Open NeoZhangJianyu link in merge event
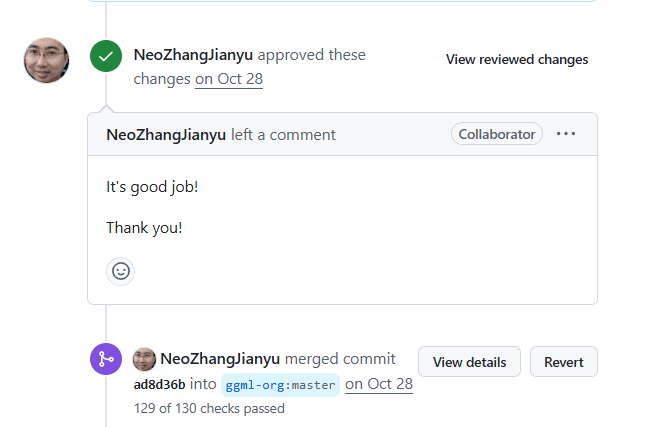Screen dimensions: 662x427 [220, 359]
